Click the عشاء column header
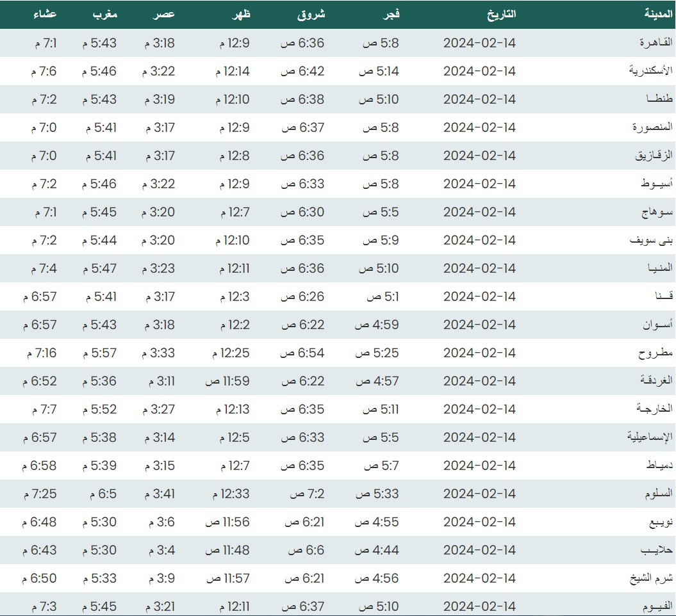This screenshot has width=676, height=616. click(45, 14)
